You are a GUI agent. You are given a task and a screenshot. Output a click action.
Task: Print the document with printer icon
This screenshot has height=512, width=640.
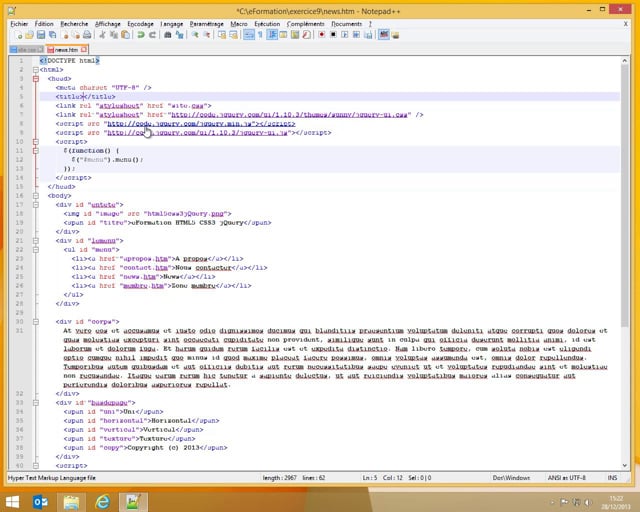[x=87, y=35]
